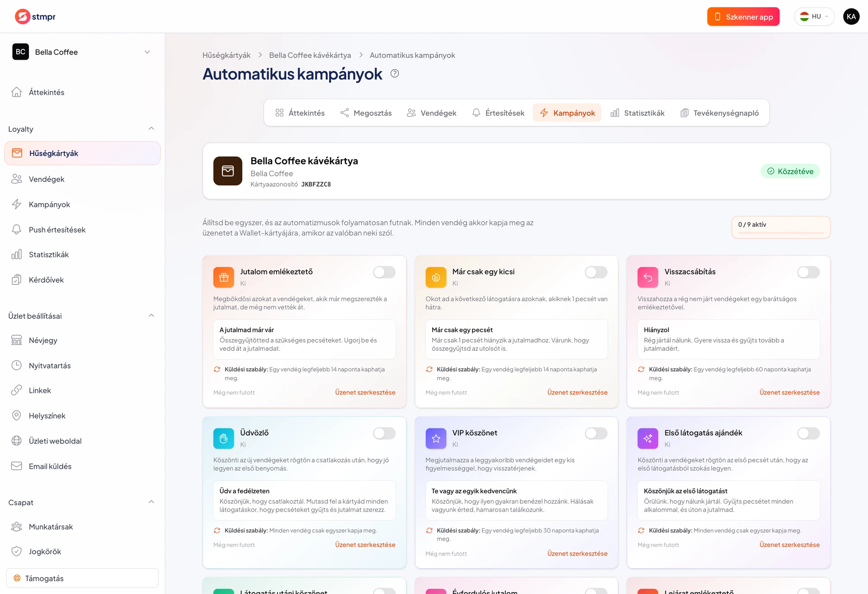Switch to the Áttekintés tab
The width and height of the screenshot is (868, 594).
(x=300, y=113)
